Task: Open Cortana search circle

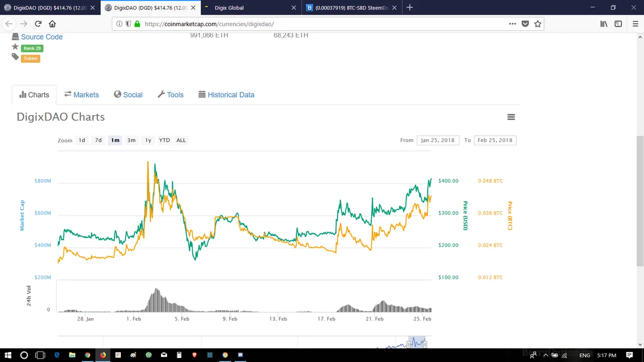Action: (x=24, y=355)
